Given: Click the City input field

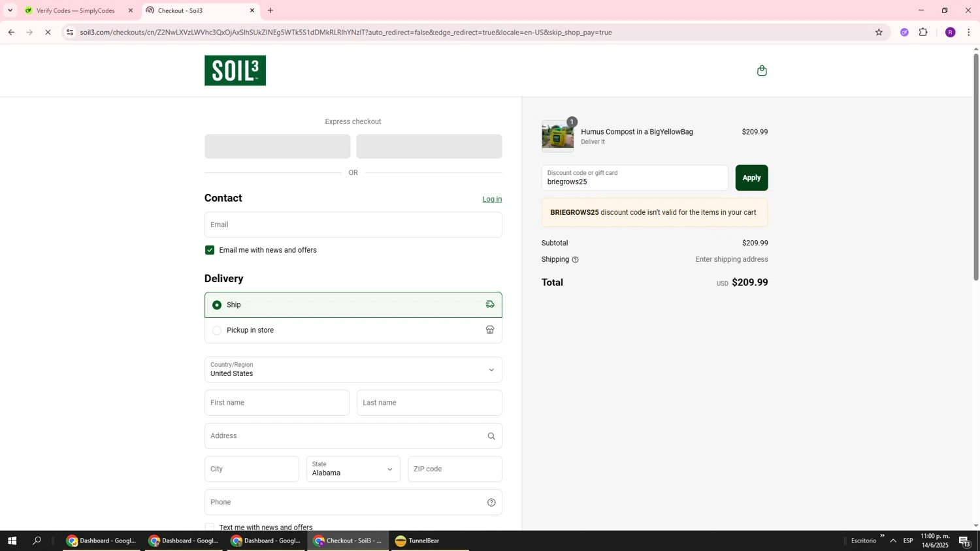Looking at the screenshot, I should point(252,469).
